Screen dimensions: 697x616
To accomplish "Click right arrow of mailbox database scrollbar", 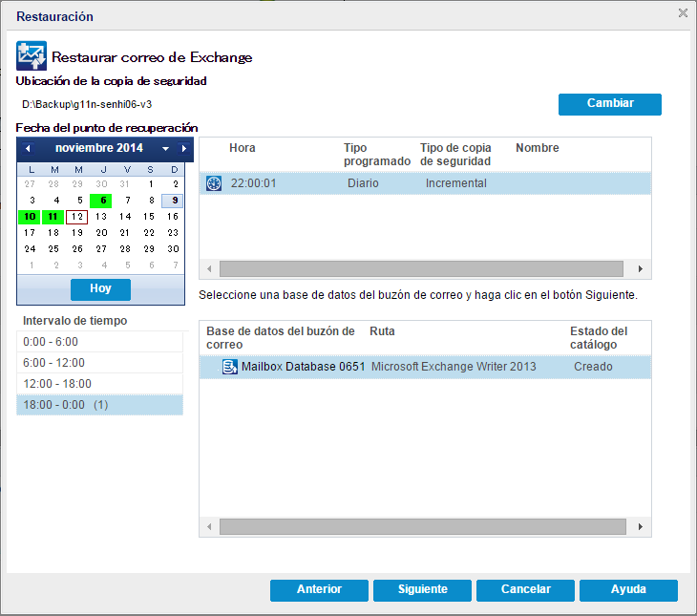I will pos(640,527).
